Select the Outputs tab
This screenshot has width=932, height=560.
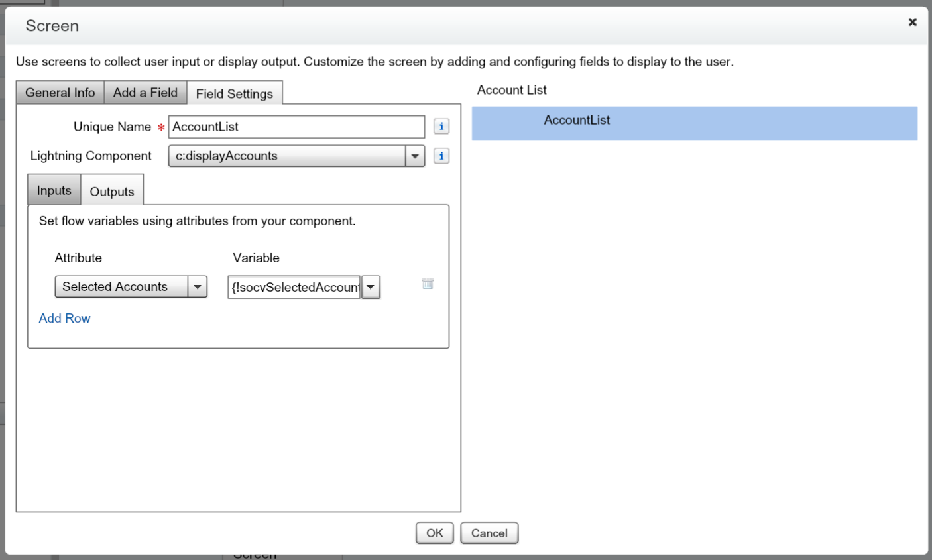[112, 191]
